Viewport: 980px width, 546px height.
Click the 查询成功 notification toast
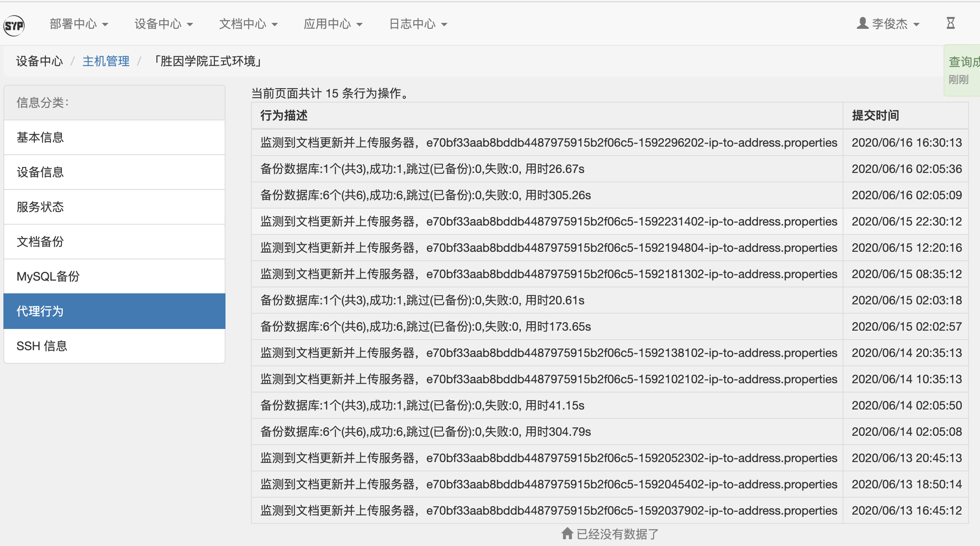click(x=962, y=70)
